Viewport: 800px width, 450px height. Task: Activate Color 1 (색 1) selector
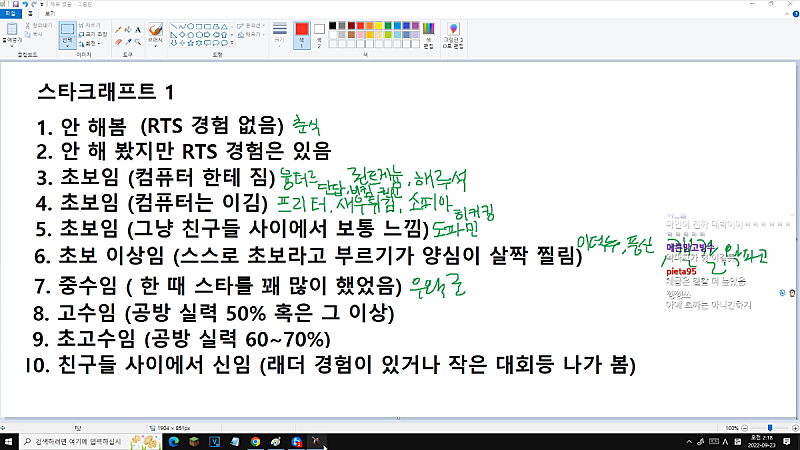[302, 35]
